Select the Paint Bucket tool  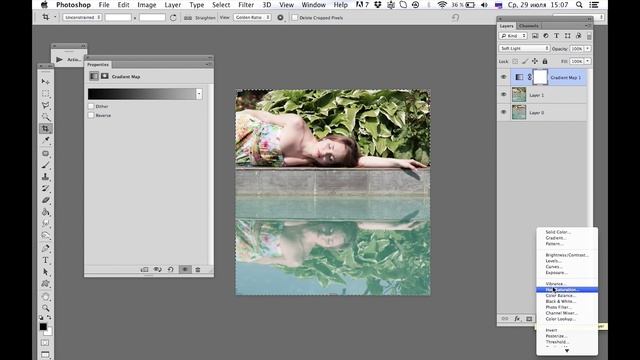[x=45, y=212]
